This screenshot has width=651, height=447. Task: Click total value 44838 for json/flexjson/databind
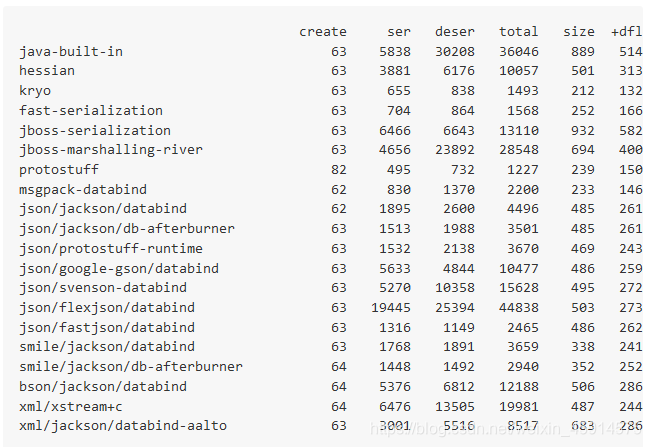pos(519,308)
